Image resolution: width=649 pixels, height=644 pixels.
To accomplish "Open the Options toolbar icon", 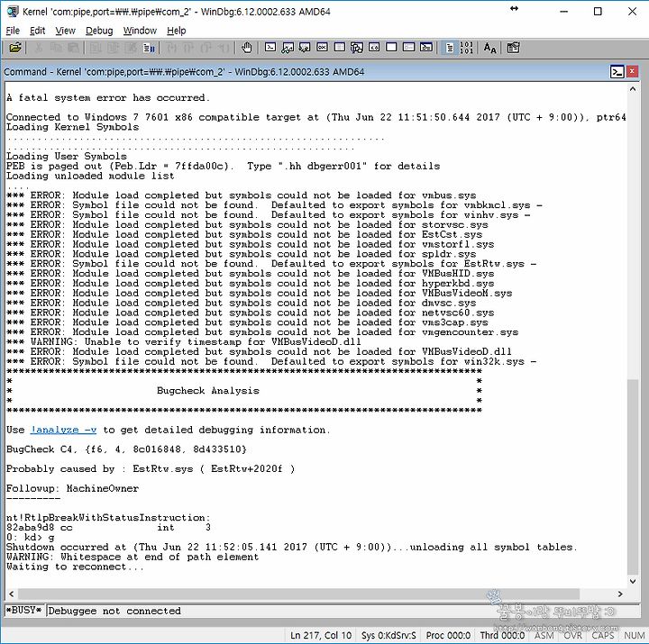I will (x=514, y=48).
